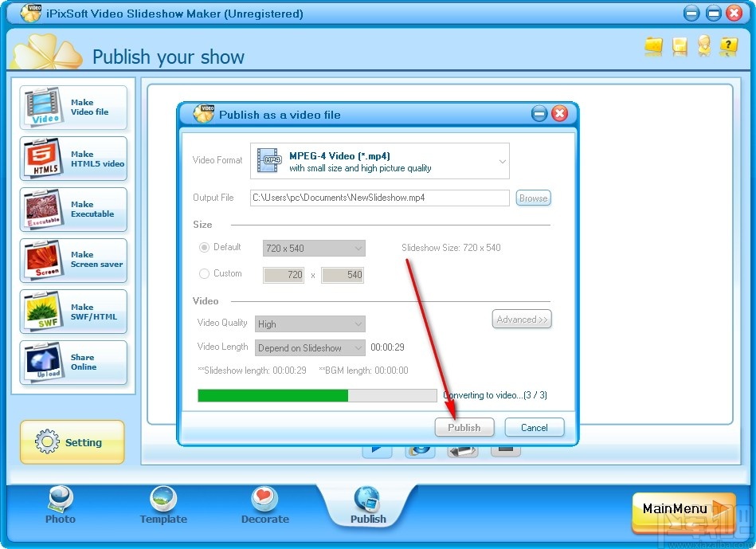Screen dimensions: 756x549
Task: Open a project via the folder icon
Action: click(654, 47)
